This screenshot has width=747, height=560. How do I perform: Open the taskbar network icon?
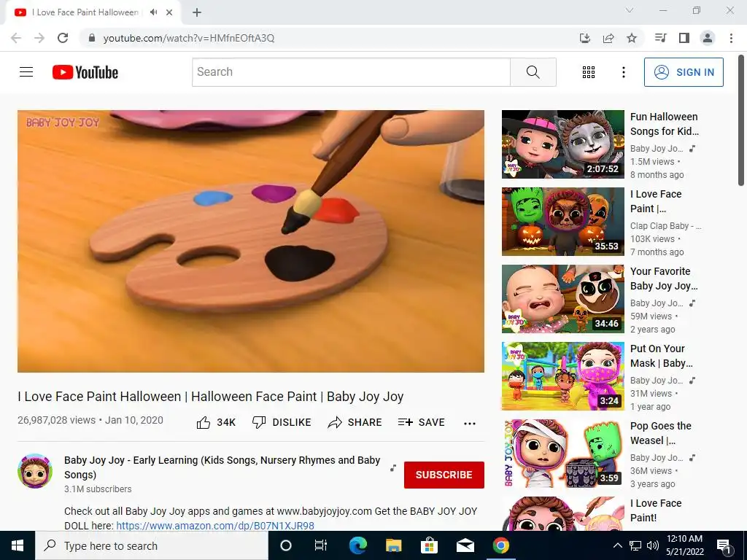[635, 545]
